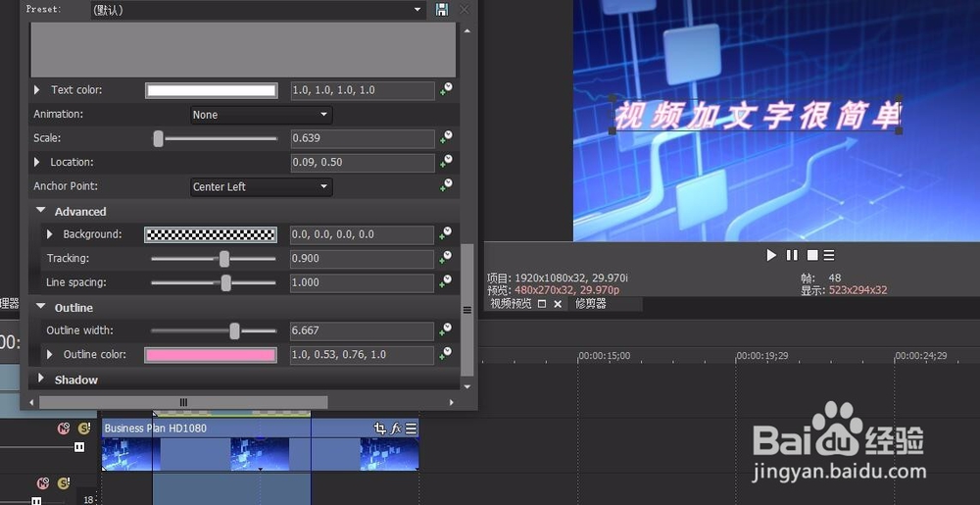Open the Preset dropdown
Screen dimensions: 980x505
(x=258, y=10)
